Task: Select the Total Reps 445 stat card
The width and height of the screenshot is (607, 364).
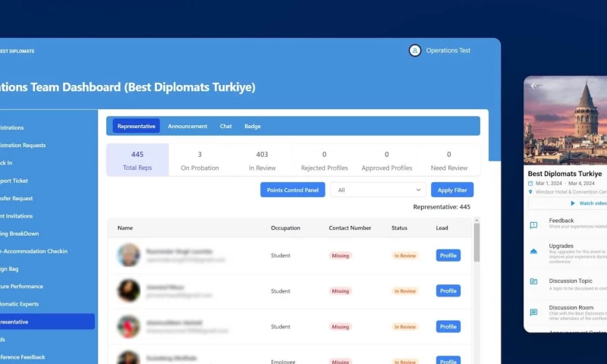Action: point(137,160)
